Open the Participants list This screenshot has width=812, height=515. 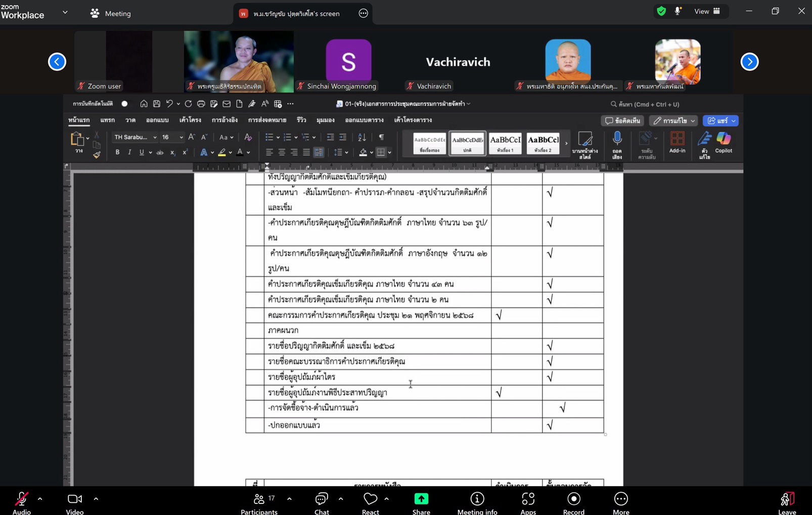pyautogui.click(x=259, y=499)
